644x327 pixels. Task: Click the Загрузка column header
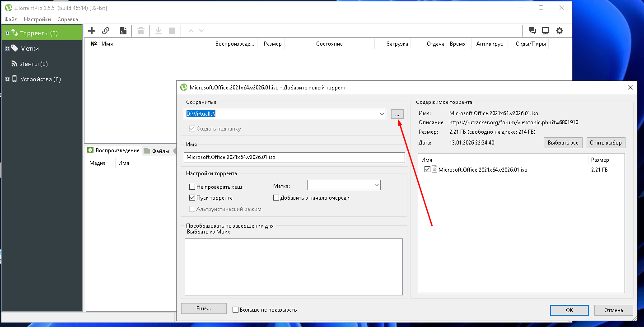pos(392,44)
